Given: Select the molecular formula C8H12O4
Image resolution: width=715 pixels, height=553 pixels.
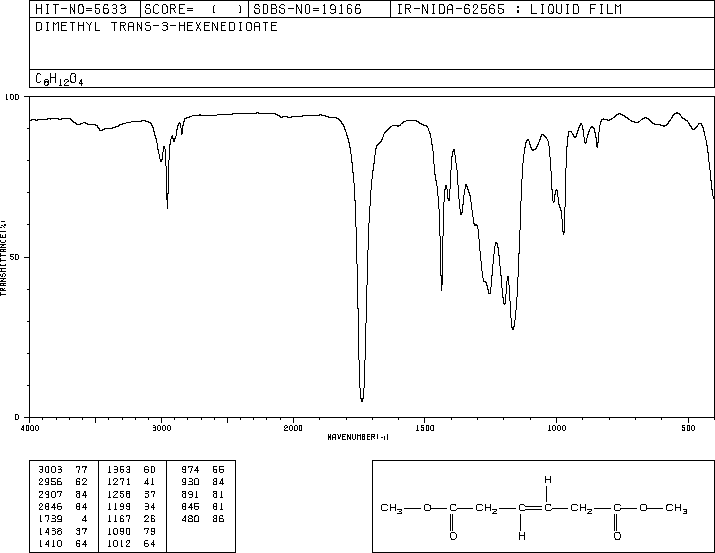Looking at the screenshot, I should coord(59,80).
